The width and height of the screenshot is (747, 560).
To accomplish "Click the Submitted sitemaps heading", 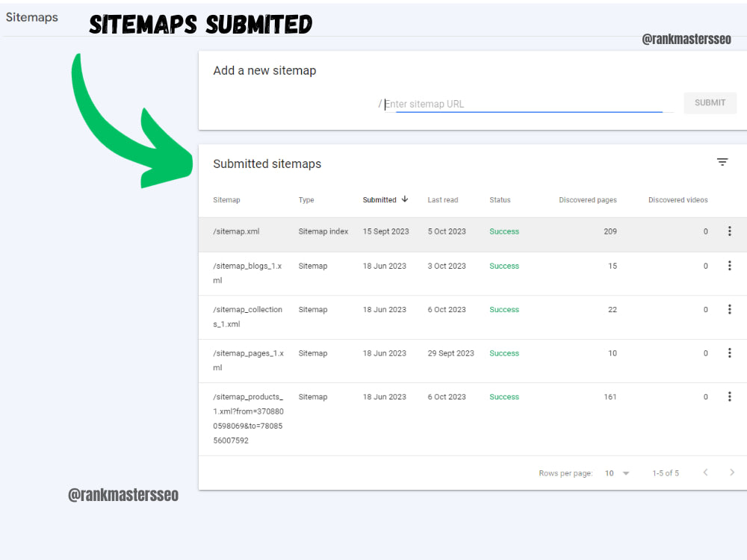I will pos(267,164).
